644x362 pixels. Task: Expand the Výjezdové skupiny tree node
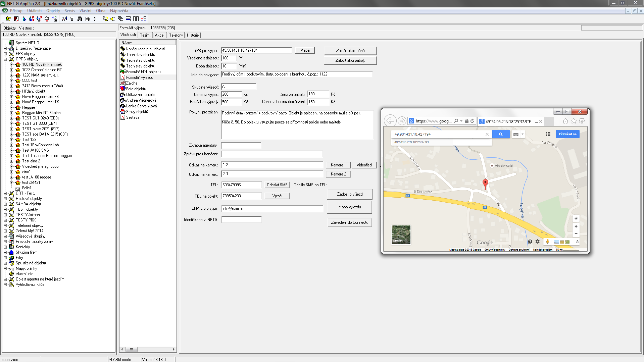(x=5, y=236)
